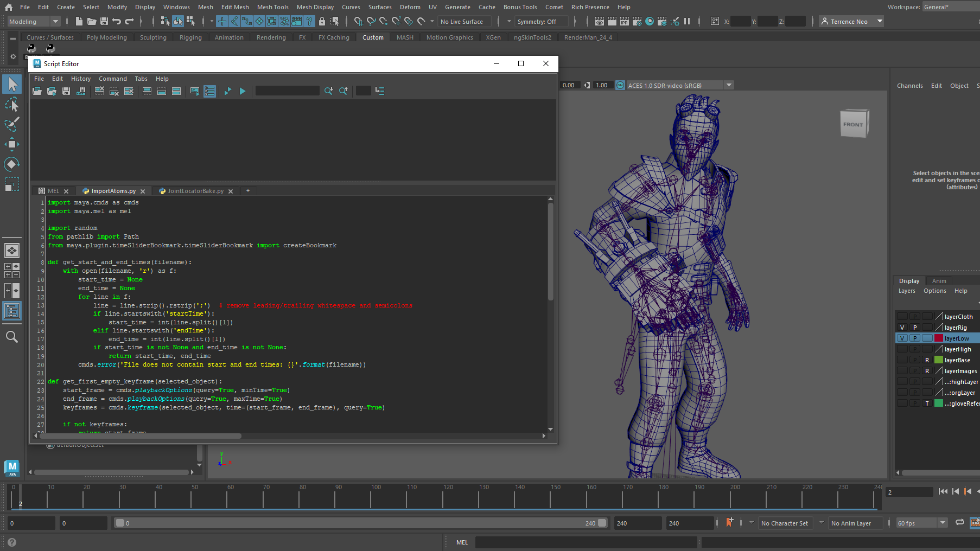Viewport: 980px width, 551px height.
Task: Save the script to shelf icon
Action: (81, 91)
